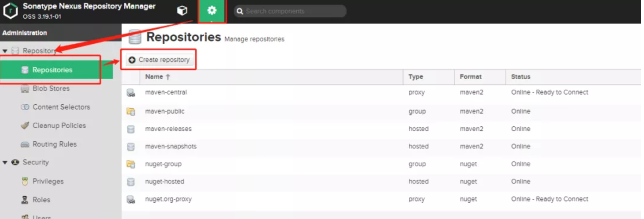Click the plus icon on Create repository
This screenshot has height=219, width=644.
(x=132, y=60)
